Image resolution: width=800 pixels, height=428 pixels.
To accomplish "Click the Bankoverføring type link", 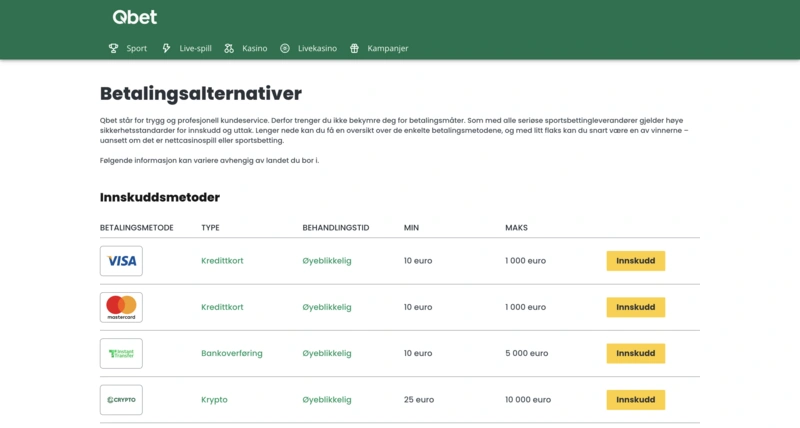I will [x=232, y=353].
